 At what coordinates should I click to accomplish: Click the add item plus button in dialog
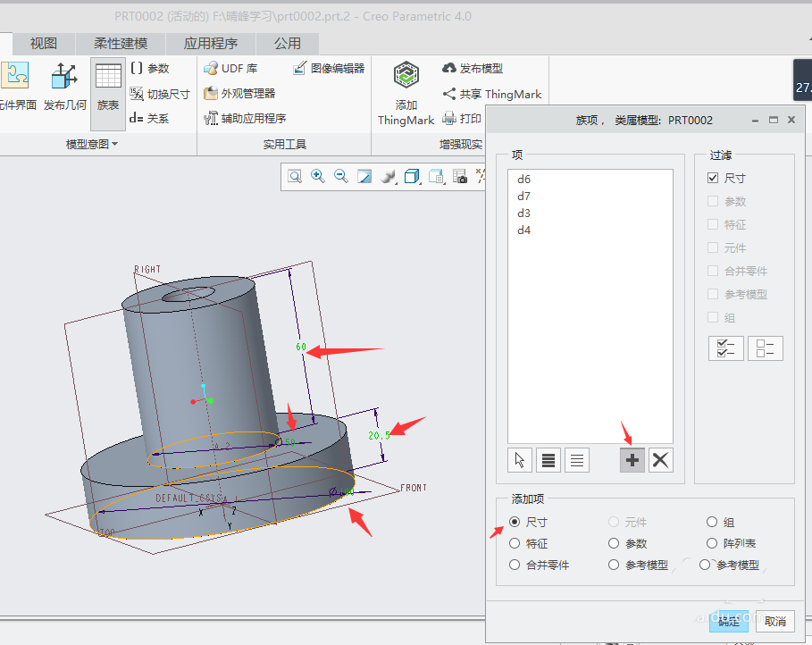[x=632, y=459]
